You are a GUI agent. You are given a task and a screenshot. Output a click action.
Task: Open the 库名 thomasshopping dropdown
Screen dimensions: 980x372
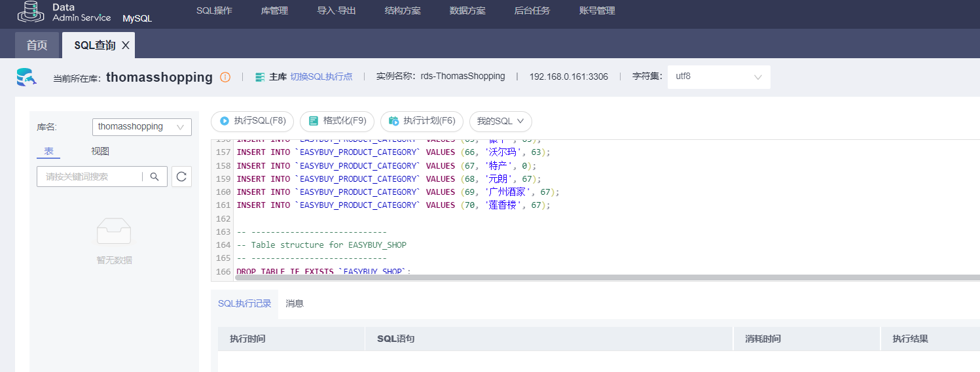pos(142,127)
